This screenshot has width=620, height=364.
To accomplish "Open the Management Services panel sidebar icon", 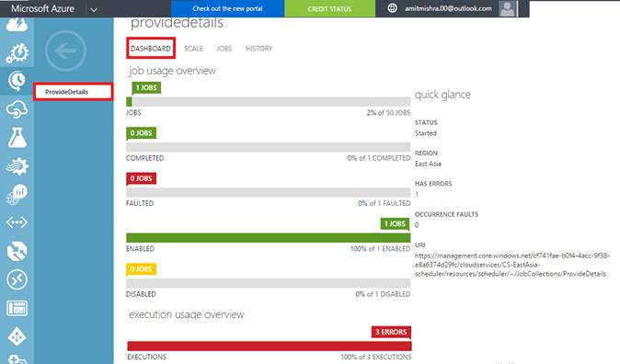I will (x=17, y=308).
